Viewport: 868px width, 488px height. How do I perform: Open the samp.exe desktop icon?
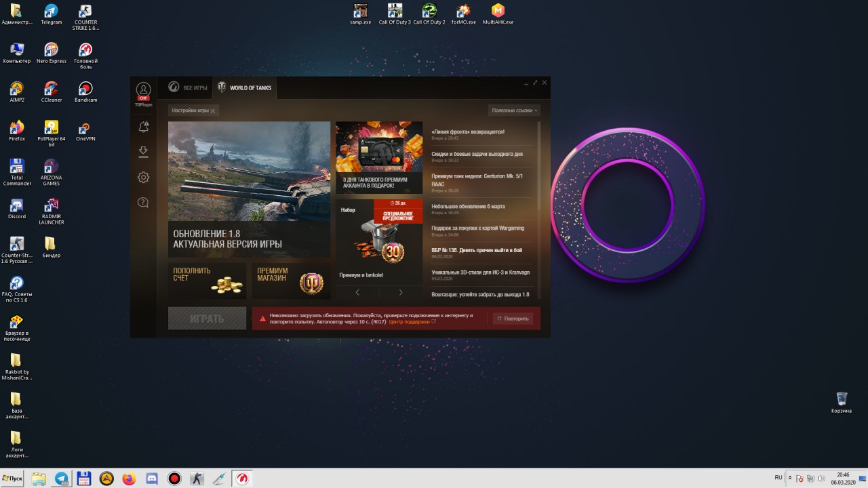361,14
